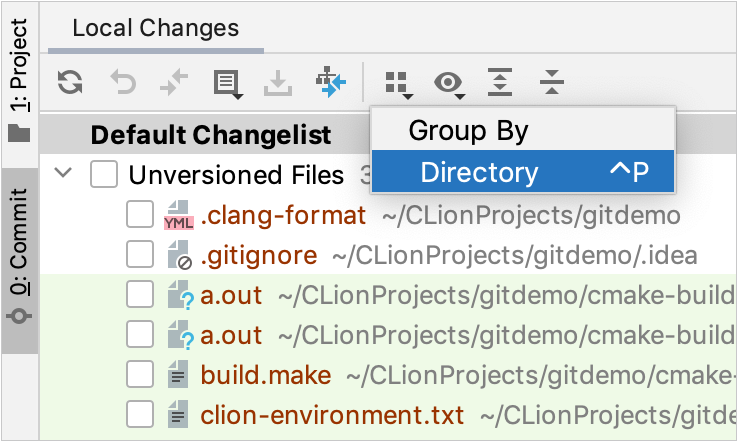Enable the build.make file checkbox
This screenshot has width=737, height=442.
click(x=139, y=375)
